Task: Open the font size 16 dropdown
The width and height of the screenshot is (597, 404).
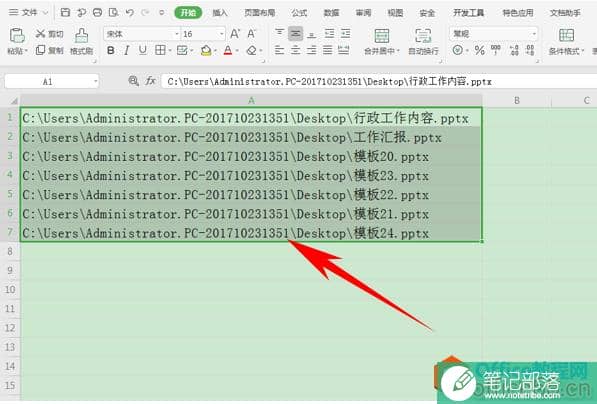Action: pyautogui.click(x=222, y=34)
